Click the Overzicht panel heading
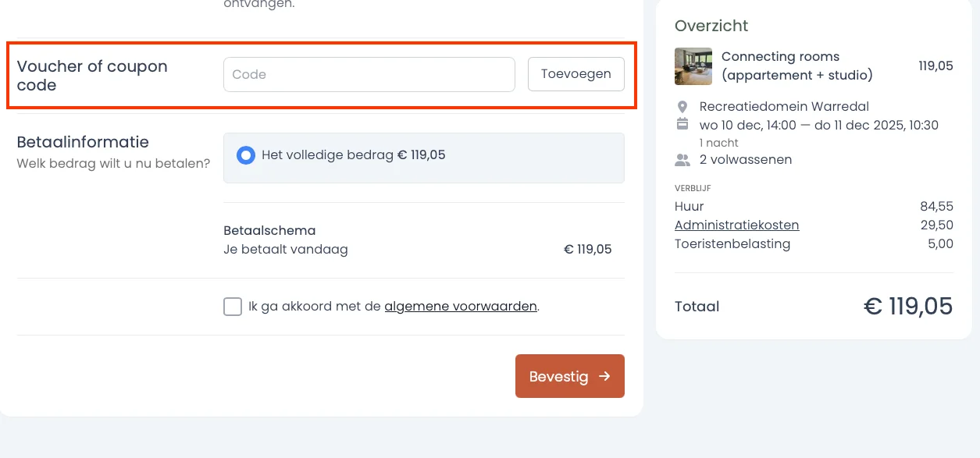This screenshot has height=458, width=980. (x=711, y=26)
